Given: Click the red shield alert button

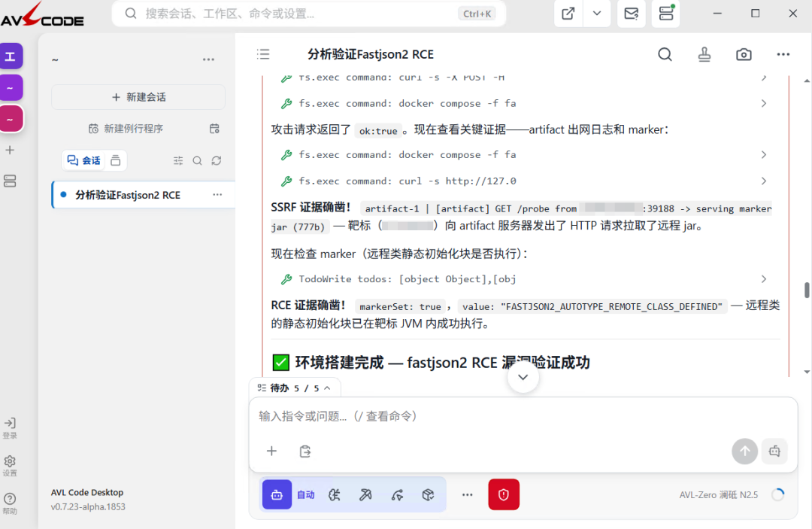Looking at the screenshot, I should (503, 495).
